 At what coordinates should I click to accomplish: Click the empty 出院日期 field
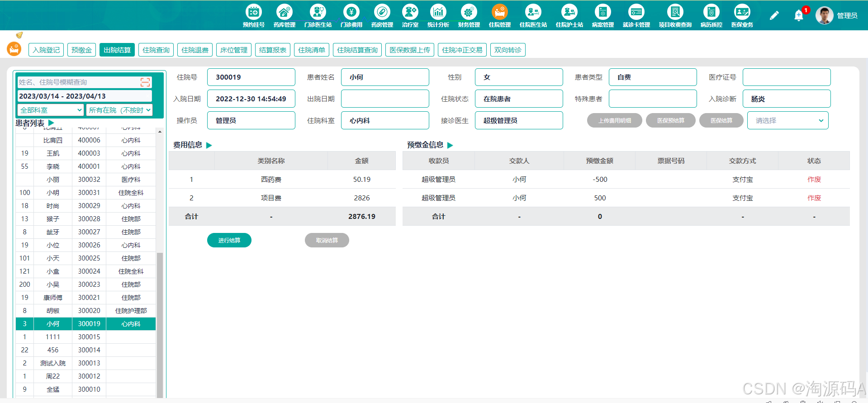[385, 99]
